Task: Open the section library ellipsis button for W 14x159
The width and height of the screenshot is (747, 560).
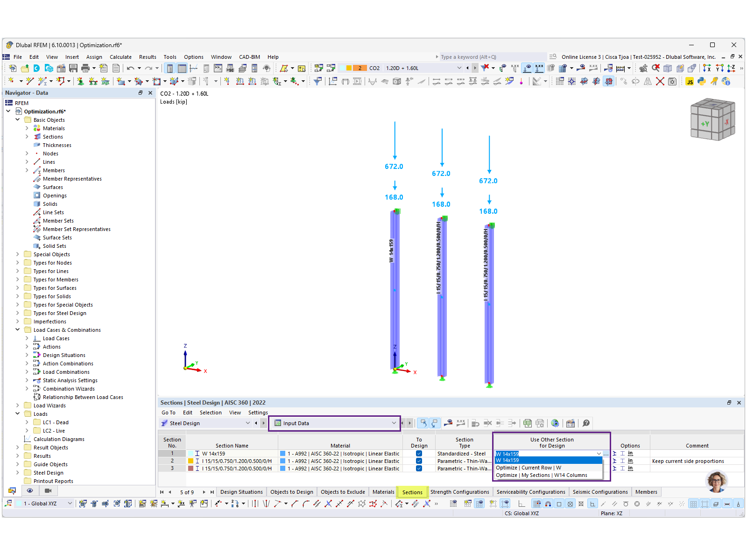Action: point(606,454)
